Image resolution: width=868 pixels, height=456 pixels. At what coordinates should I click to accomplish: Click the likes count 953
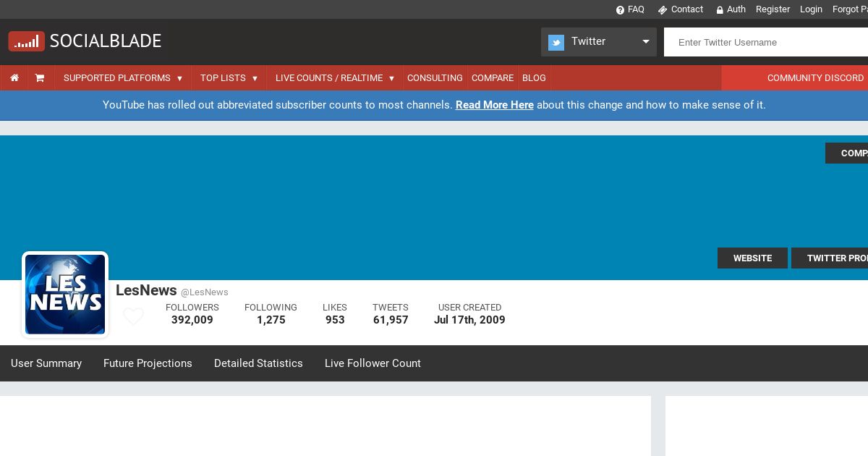click(x=335, y=320)
